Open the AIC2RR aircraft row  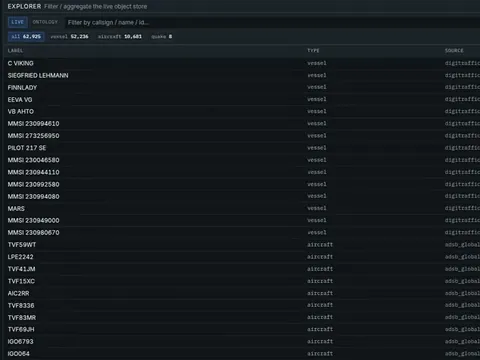coord(243,293)
